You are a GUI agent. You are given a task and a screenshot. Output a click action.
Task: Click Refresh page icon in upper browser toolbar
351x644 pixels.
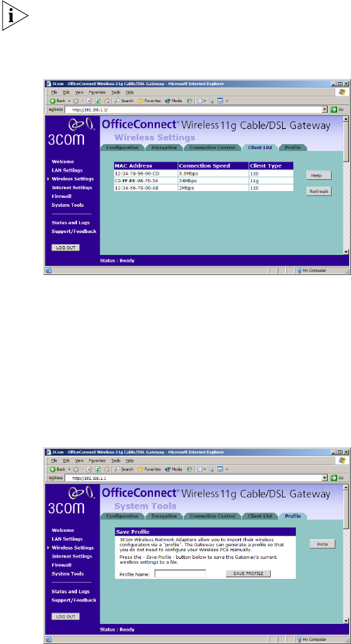[98, 101]
